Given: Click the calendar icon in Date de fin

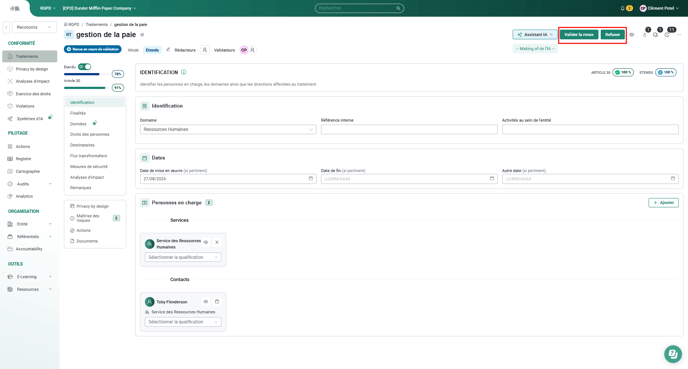Looking at the screenshot, I should click(492, 179).
